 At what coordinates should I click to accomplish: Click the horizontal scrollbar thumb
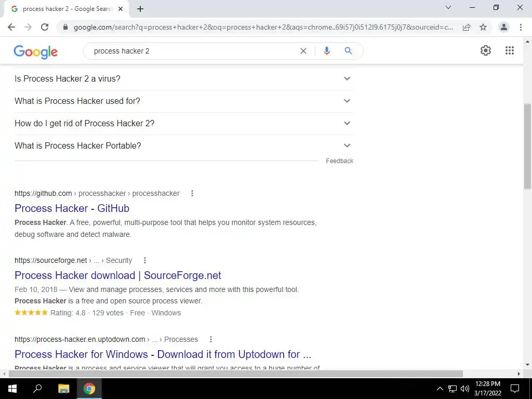click(235, 374)
